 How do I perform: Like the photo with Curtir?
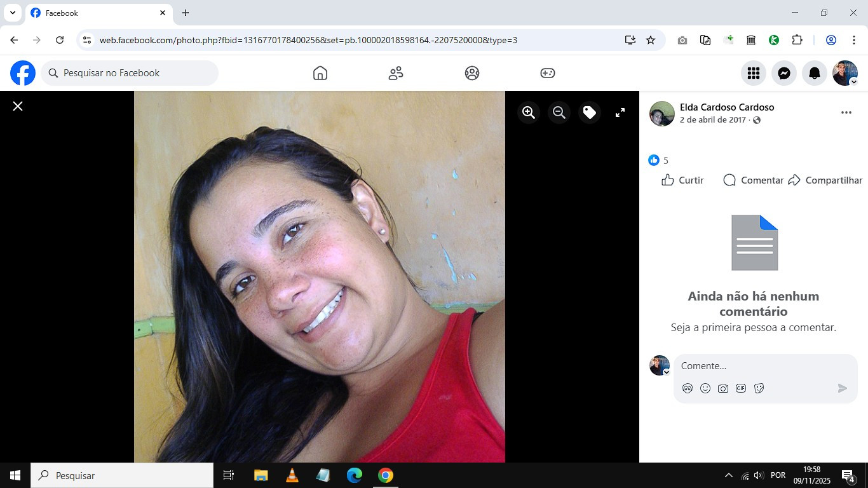pos(682,180)
